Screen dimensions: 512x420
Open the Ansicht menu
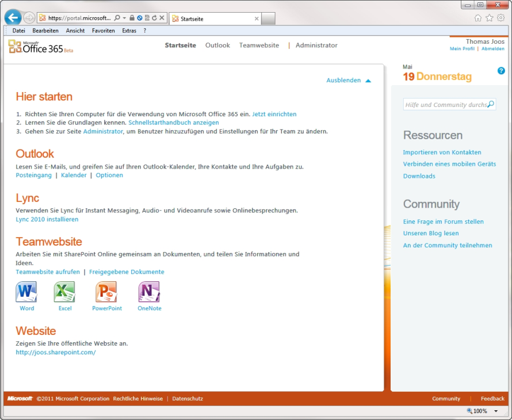[75, 30]
